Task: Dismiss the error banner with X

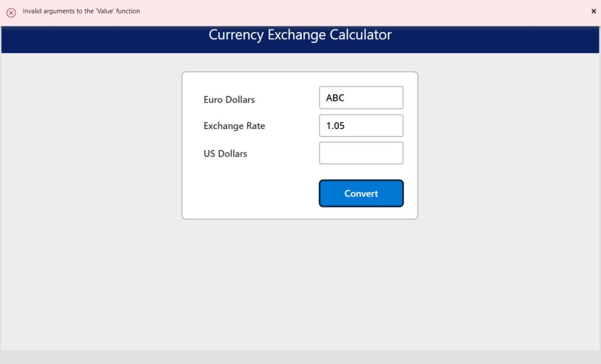Action: coord(593,11)
